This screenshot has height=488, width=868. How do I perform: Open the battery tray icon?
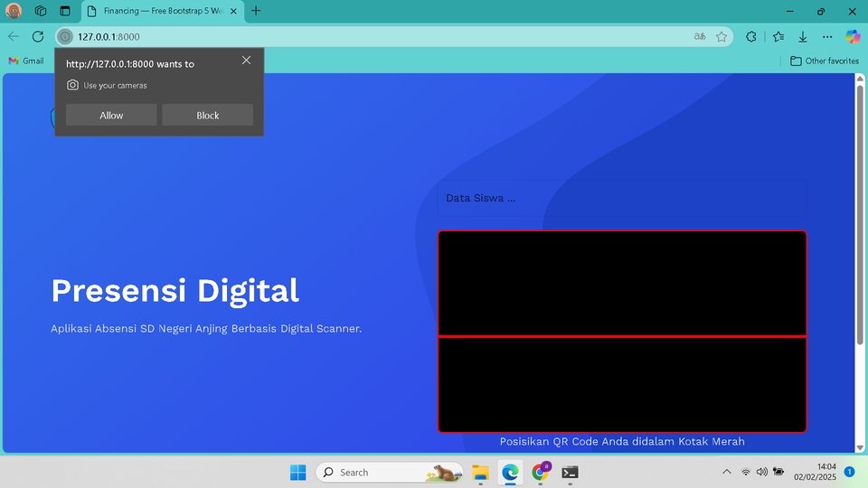778,472
